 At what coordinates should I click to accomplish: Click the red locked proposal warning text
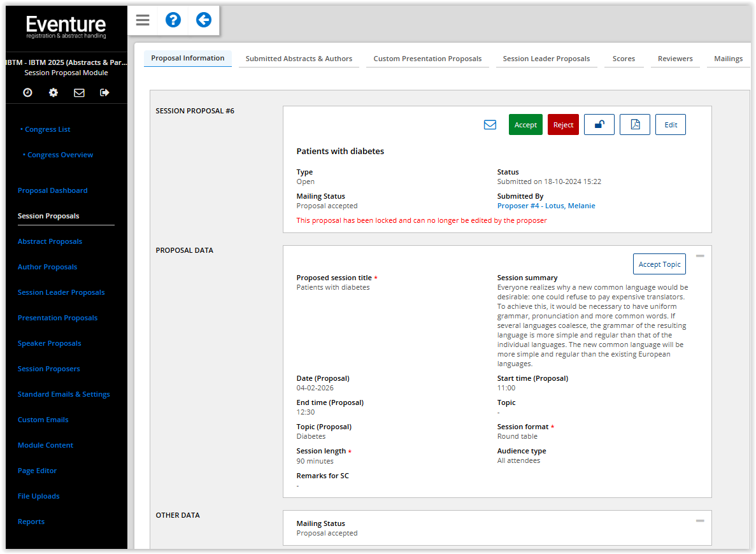pyautogui.click(x=422, y=220)
